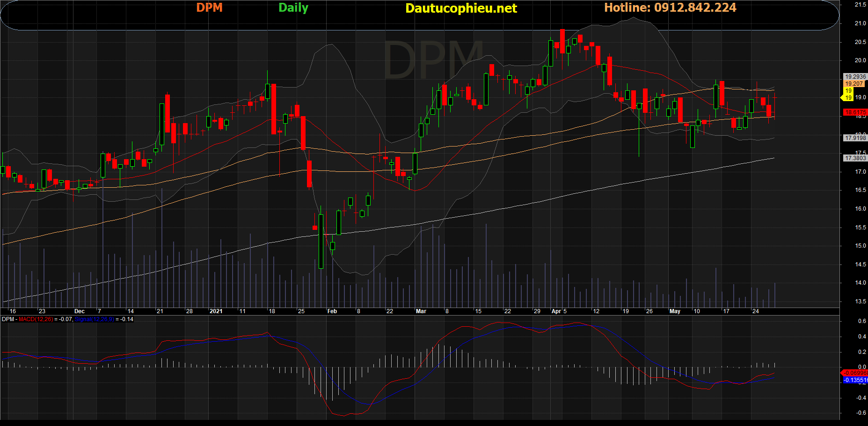
Task: Click the 0.2 MACD axis label
Action: pos(862,352)
